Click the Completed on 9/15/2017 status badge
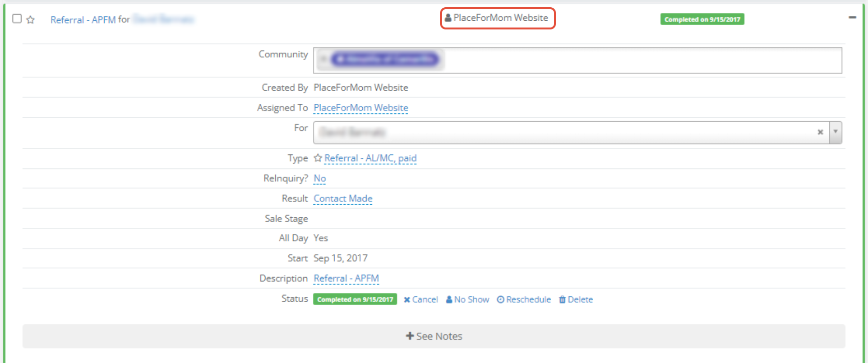The height and width of the screenshot is (363, 868). 355,299
